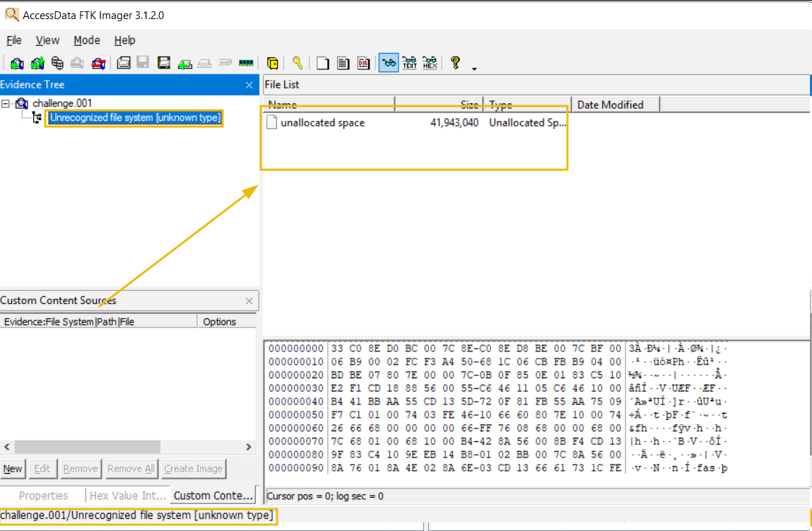Click Evidence:File System|Path|File column header
This screenshot has height=531, width=812.
tap(98, 322)
